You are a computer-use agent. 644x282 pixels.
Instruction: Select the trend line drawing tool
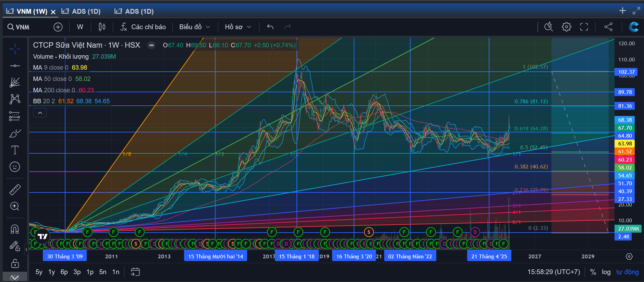(x=15, y=66)
